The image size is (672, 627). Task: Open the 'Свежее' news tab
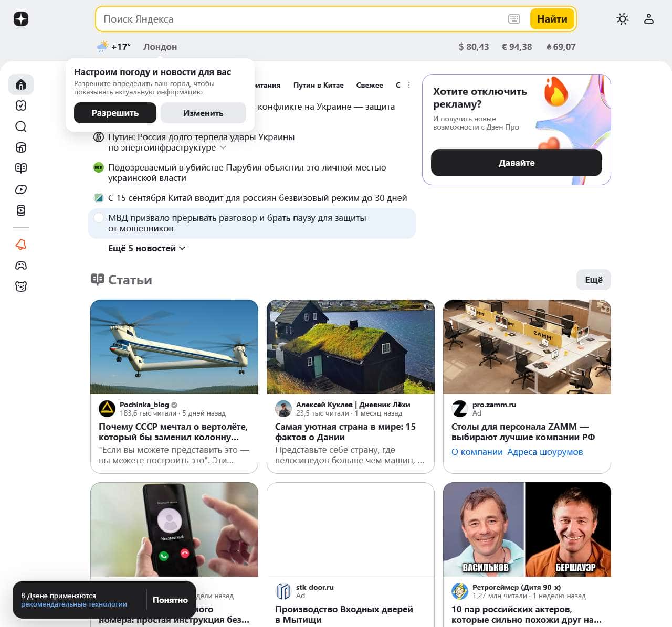point(370,84)
